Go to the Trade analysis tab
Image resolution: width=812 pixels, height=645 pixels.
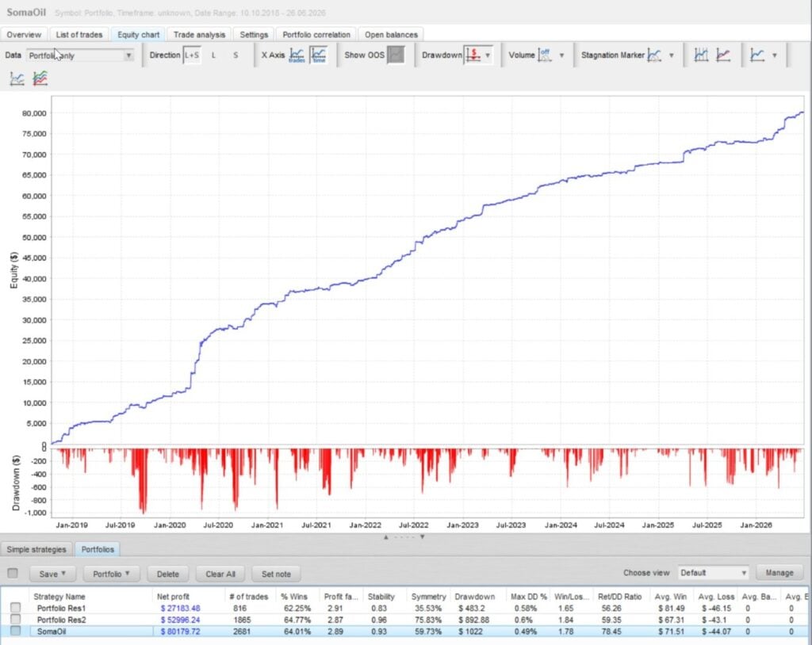coord(199,35)
